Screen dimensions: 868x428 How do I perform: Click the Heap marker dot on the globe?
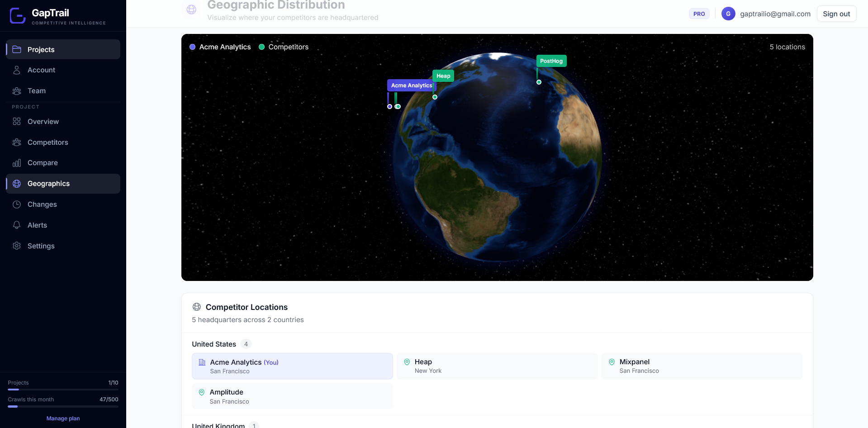[x=435, y=97]
